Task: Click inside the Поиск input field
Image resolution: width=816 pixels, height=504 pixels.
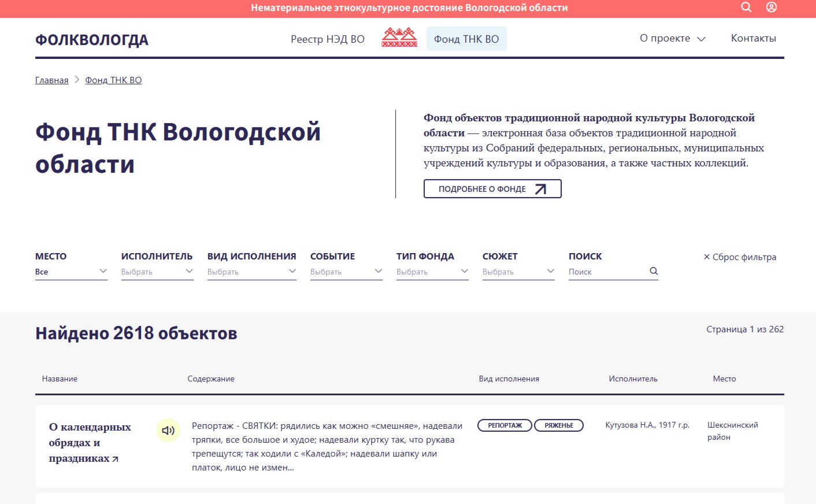Action: point(601,271)
